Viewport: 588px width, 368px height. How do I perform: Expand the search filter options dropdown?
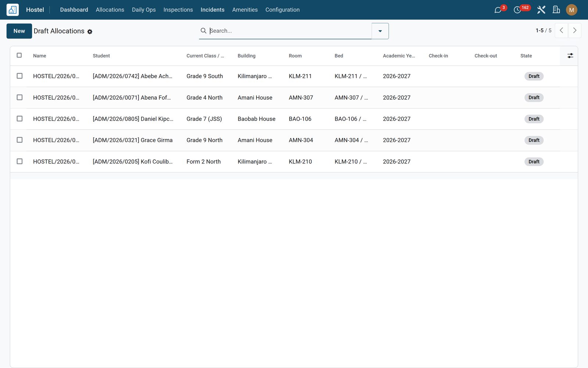coord(380,31)
